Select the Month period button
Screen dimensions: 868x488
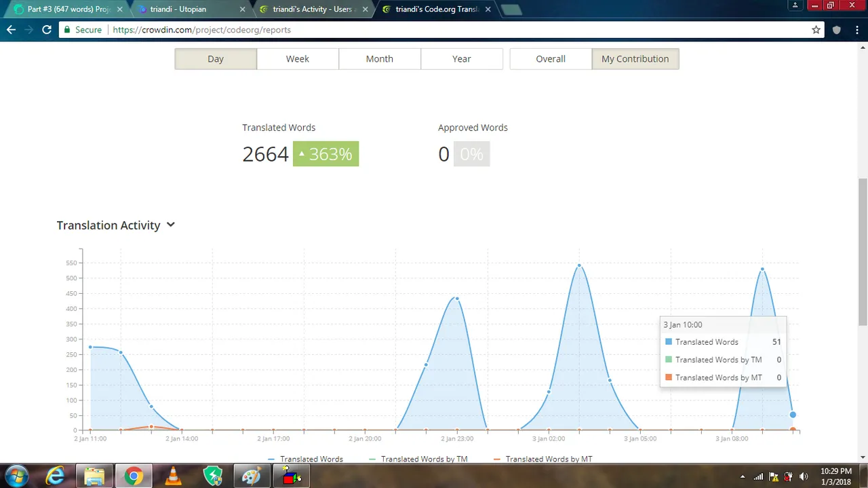(380, 59)
